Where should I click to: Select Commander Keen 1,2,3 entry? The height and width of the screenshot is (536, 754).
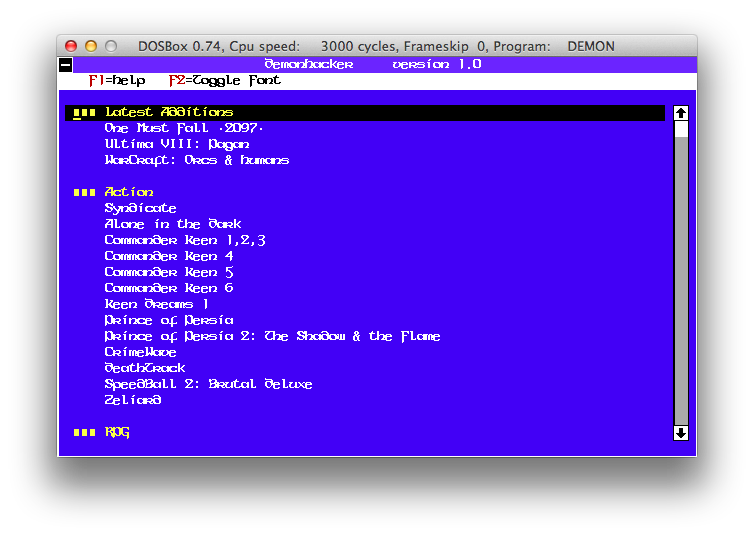click(x=185, y=240)
